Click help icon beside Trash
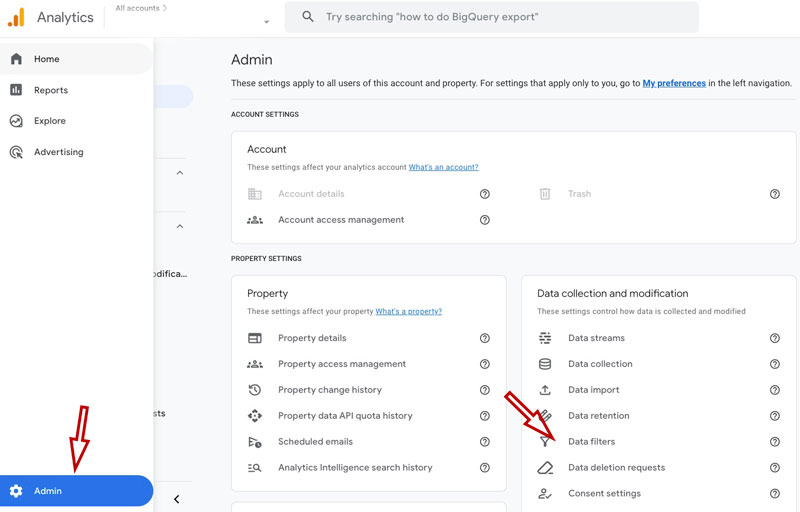 [774, 194]
